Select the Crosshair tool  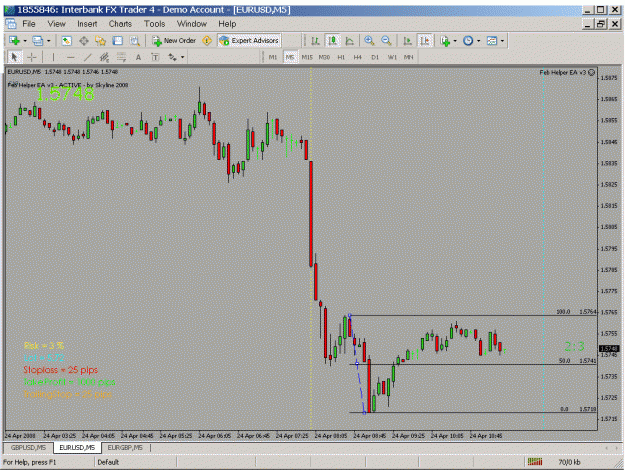coord(31,57)
